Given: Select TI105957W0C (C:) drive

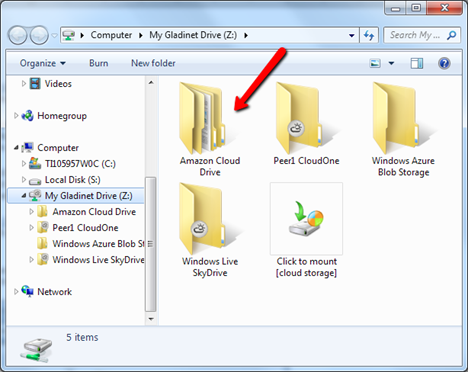Looking at the screenshot, I should point(80,164).
